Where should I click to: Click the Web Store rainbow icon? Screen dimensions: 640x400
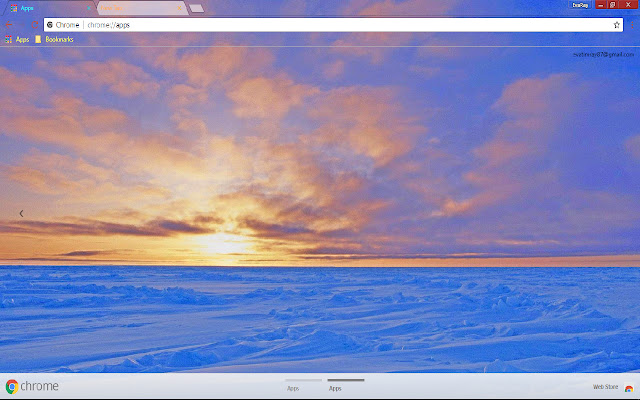(x=629, y=388)
